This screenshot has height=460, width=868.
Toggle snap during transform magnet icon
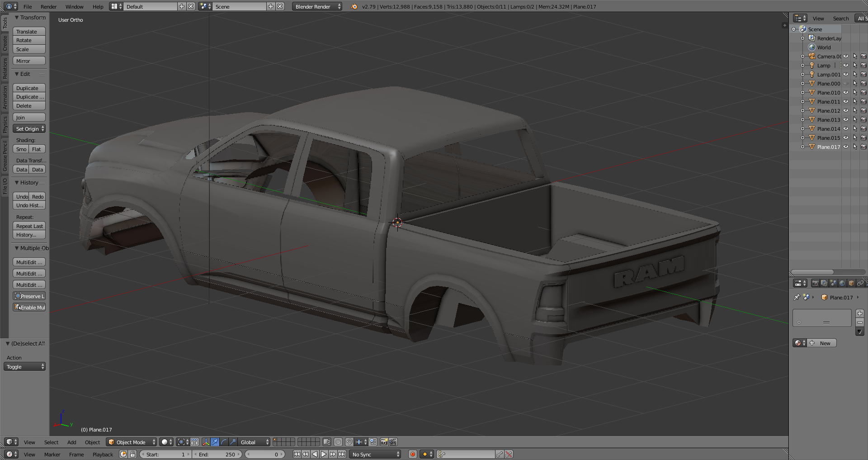349,442
